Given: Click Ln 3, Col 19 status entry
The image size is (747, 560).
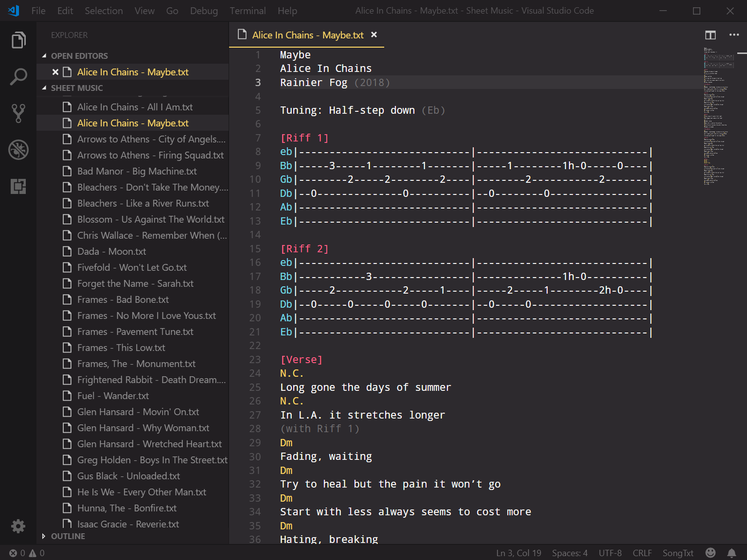Looking at the screenshot, I should tap(518, 553).
